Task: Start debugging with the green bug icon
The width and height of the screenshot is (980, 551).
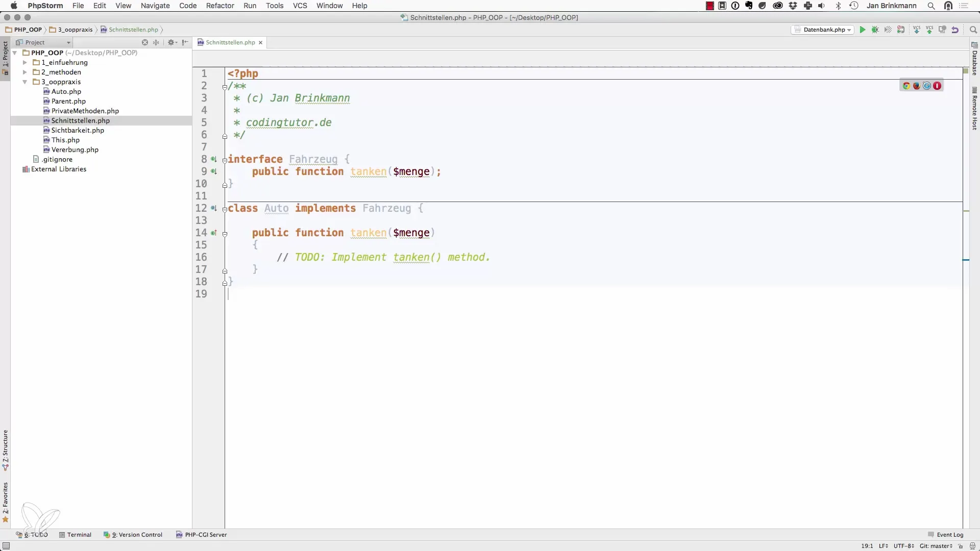Action: click(875, 30)
